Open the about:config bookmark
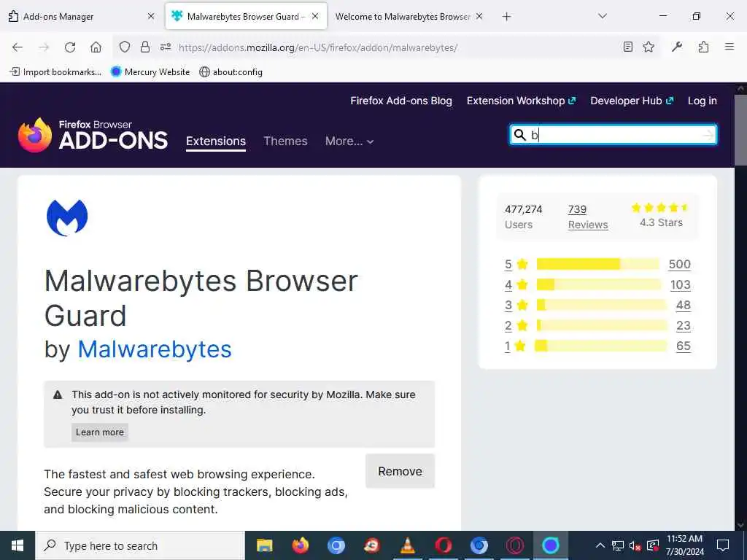747x560 pixels. [x=231, y=72]
